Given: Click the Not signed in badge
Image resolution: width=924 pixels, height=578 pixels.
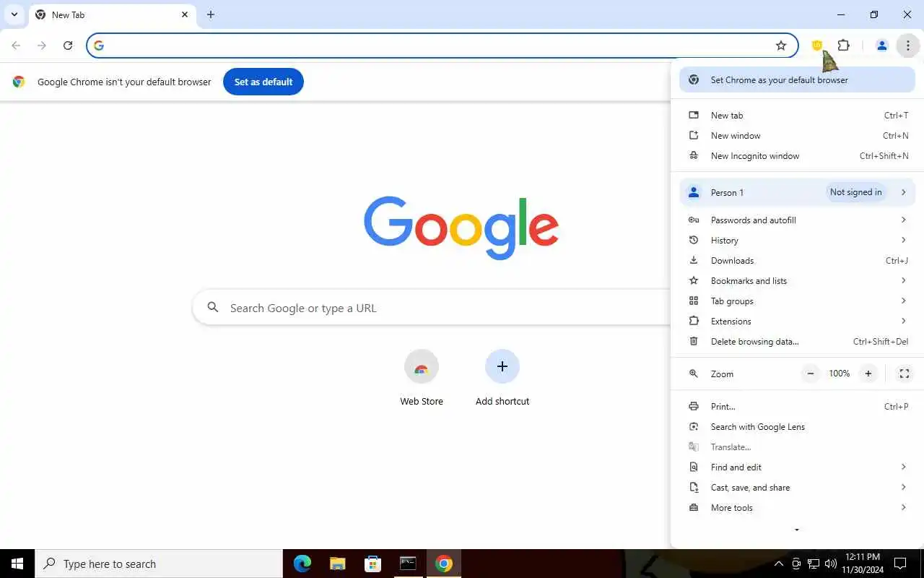Looking at the screenshot, I should 855,192.
